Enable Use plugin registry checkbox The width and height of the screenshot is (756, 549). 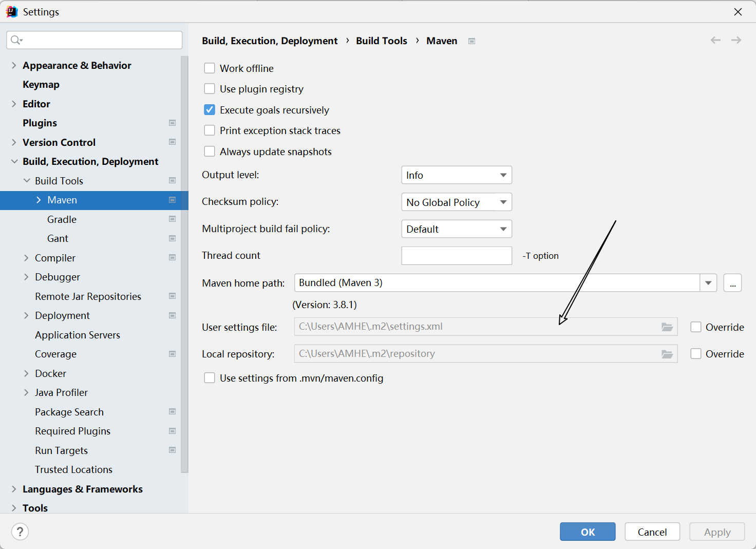[210, 89]
